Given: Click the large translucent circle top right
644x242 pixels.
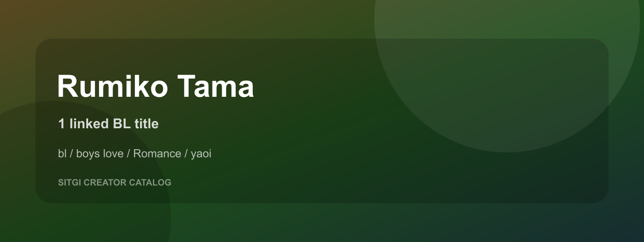Looking at the screenshot, I should (x=507, y=60).
